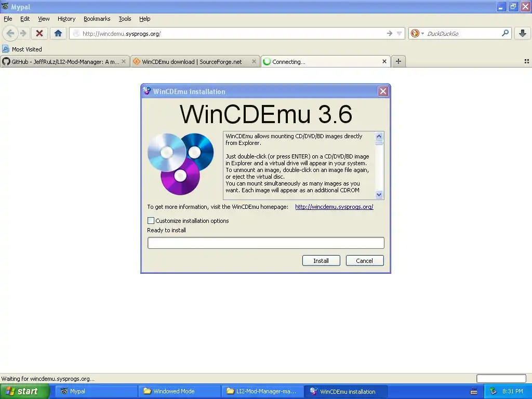The image size is (532, 399).
Task: Close the Connecting... tab
Action: (x=384, y=61)
